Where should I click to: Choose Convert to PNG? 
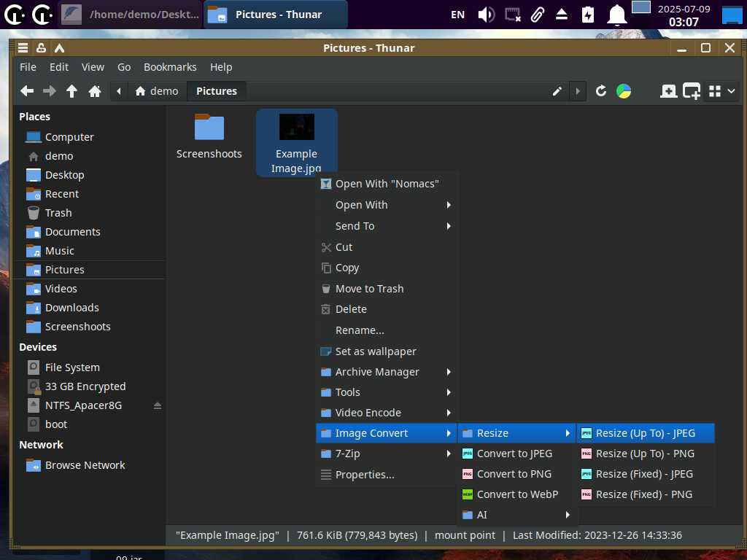pyautogui.click(x=516, y=474)
